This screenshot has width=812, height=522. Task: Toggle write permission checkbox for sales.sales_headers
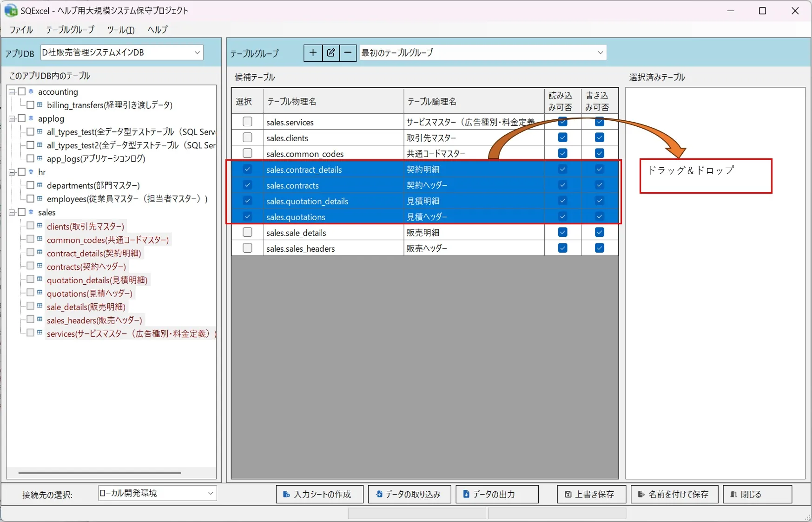600,248
